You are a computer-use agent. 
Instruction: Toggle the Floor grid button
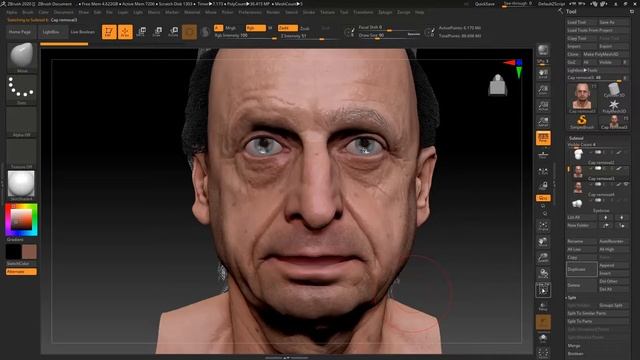click(543, 154)
